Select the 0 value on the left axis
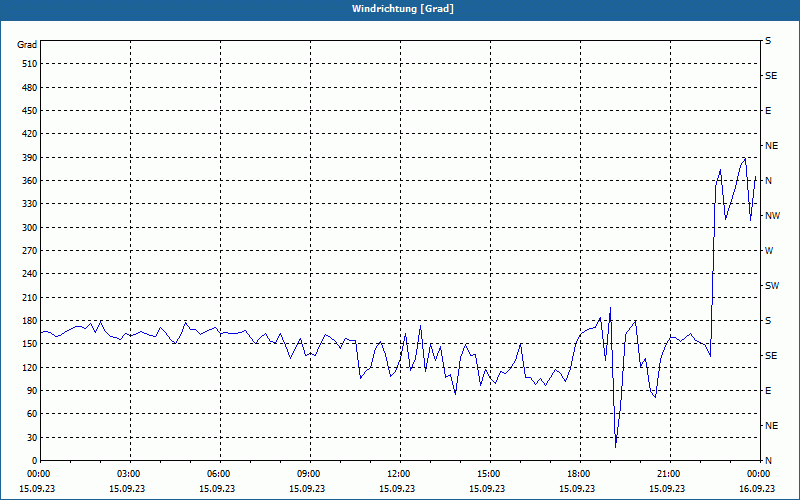800x500 pixels. (34, 461)
